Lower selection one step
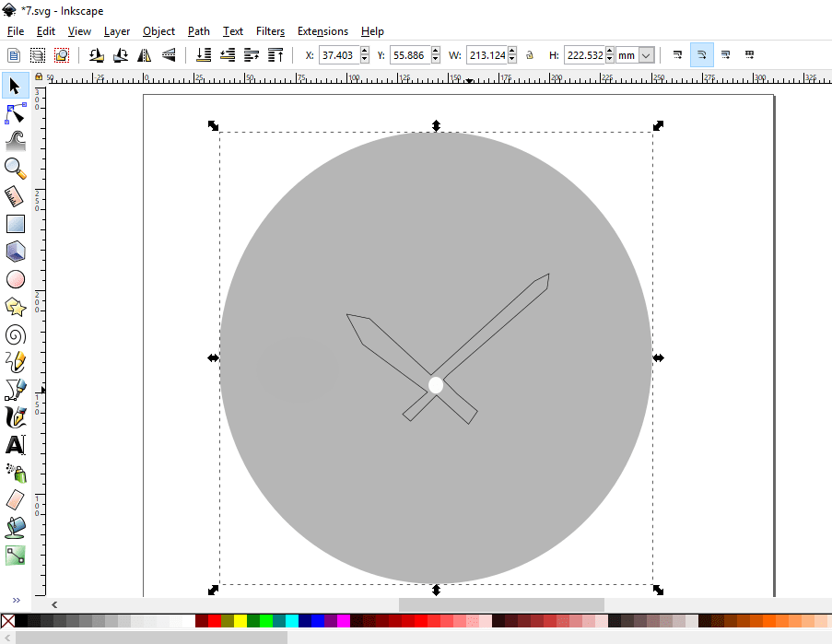The image size is (832, 644). (228, 55)
